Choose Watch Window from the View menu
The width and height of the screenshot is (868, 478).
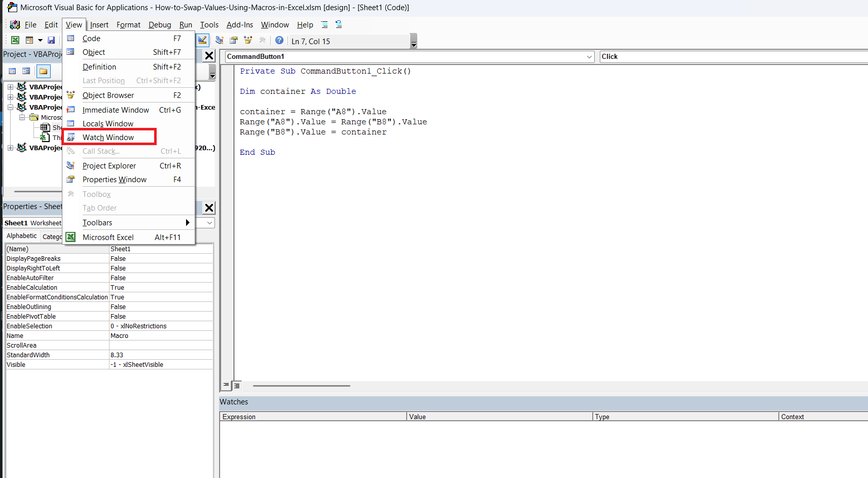[x=109, y=137]
